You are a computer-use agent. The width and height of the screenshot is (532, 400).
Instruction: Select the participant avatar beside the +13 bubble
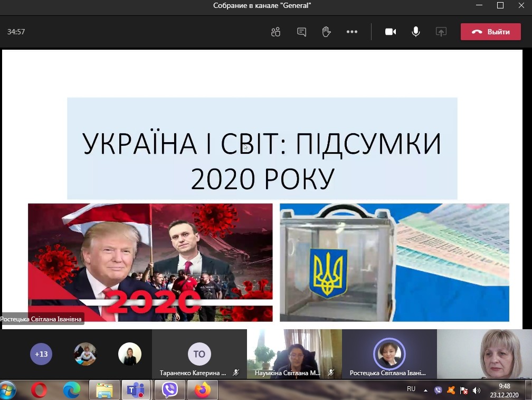85,354
